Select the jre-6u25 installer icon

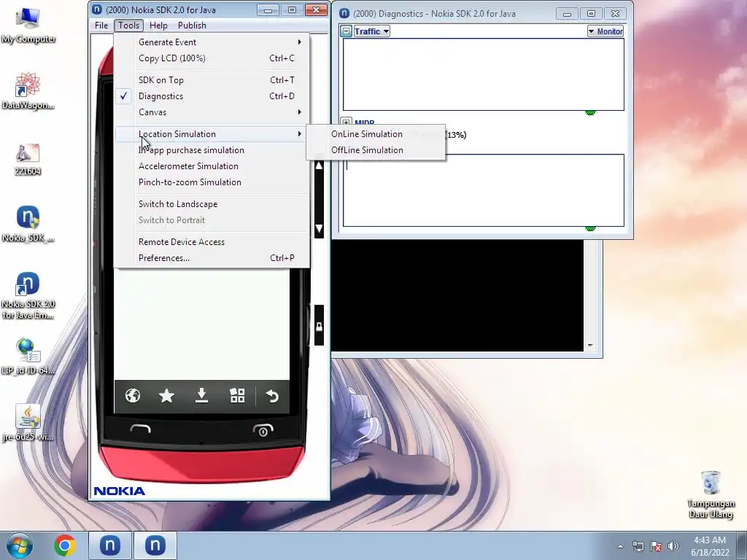(x=28, y=423)
